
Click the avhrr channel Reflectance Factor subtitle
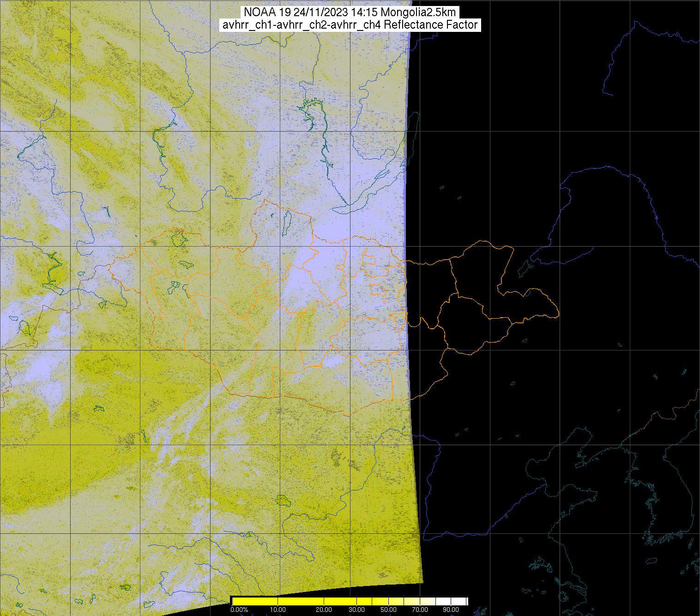pyautogui.click(x=350, y=25)
